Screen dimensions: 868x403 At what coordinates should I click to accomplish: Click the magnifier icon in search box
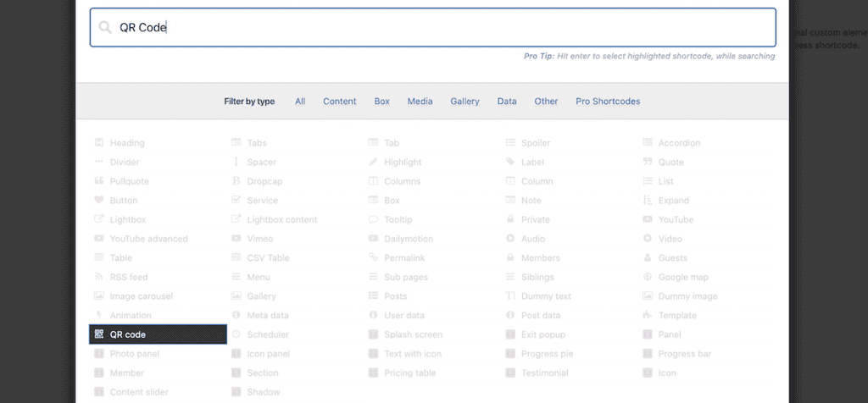105,27
